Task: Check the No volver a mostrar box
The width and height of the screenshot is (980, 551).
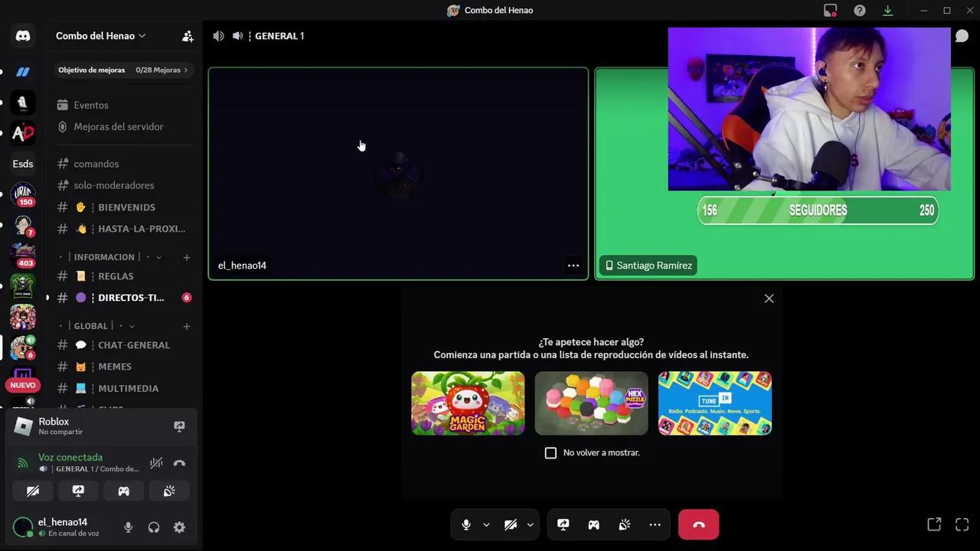Action: (x=550, y=453)
